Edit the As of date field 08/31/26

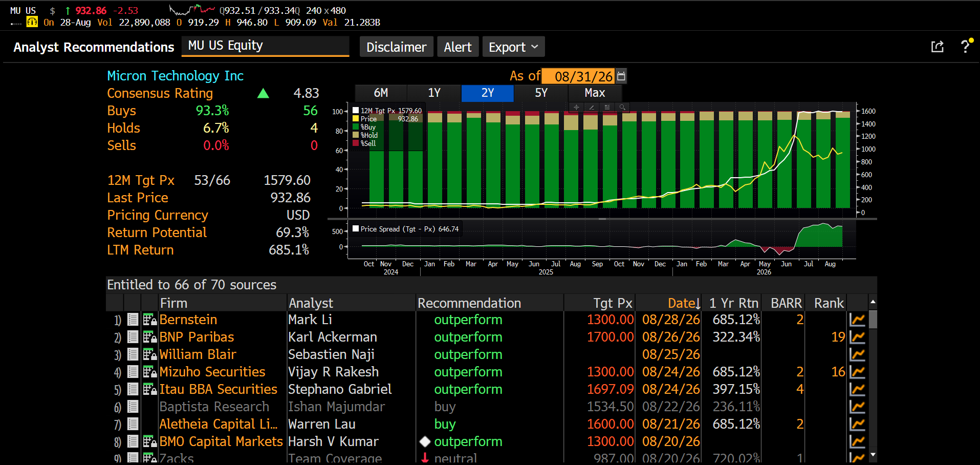tap(579, 76)
